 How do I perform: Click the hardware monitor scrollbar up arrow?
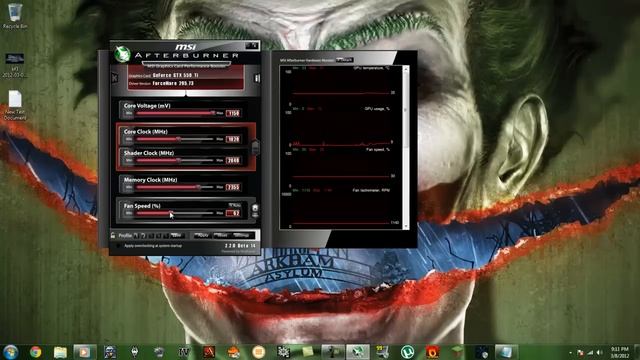click(x=406, y=69)
